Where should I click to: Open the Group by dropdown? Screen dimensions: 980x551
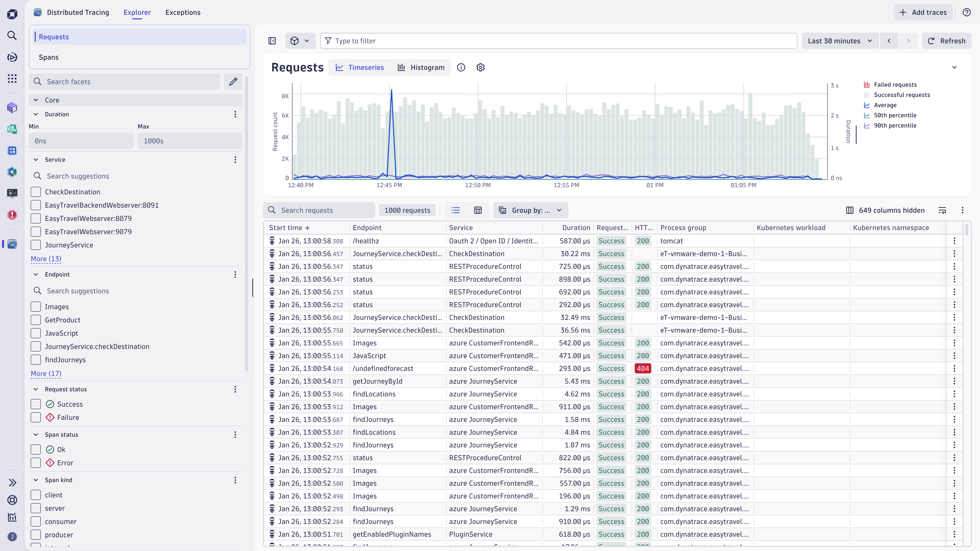click(530, 210)
